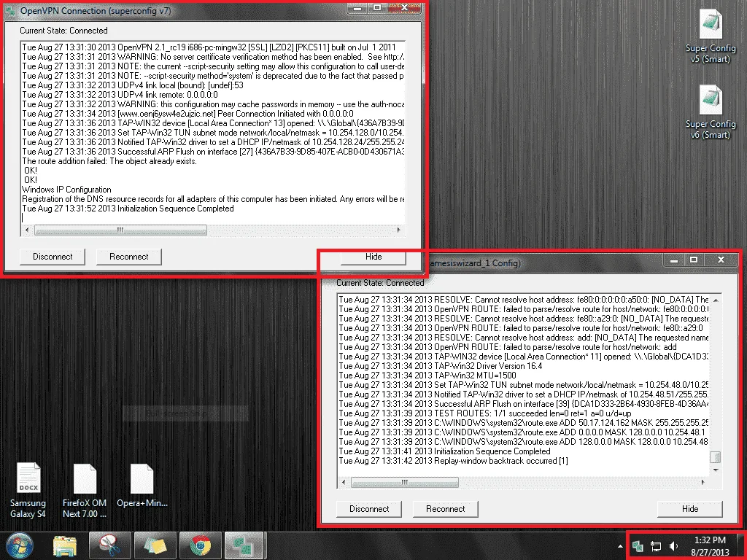
Task: Close the superconfig v7 OpenVPN window
Action: [404, 7]
